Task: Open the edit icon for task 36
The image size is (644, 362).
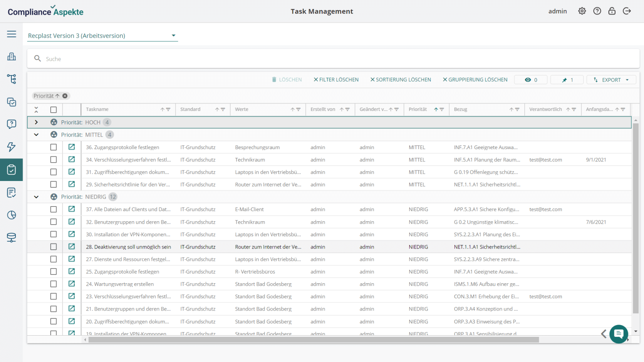Action: pos(71,147)
